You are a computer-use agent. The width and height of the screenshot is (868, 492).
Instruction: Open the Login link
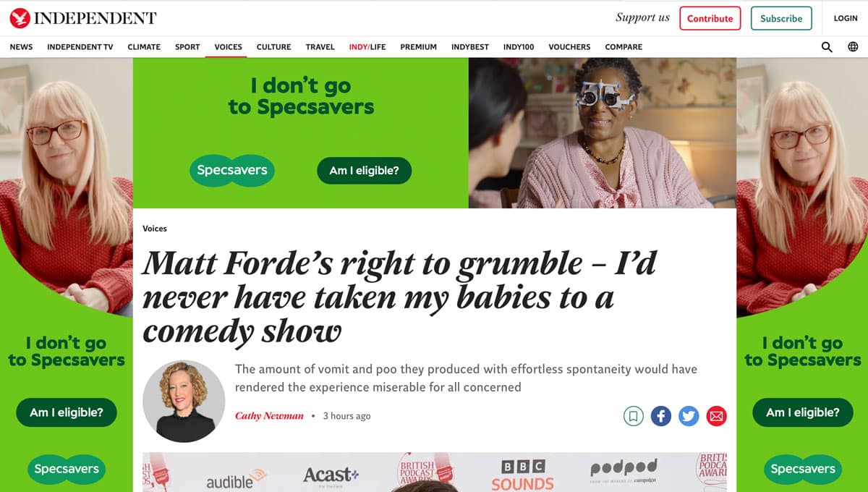click(846, 18)
